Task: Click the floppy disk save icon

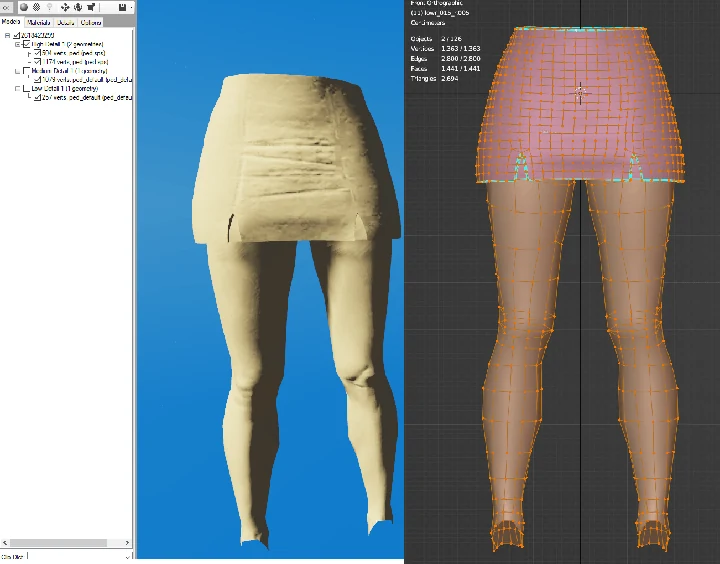Action: pos(122,7)
